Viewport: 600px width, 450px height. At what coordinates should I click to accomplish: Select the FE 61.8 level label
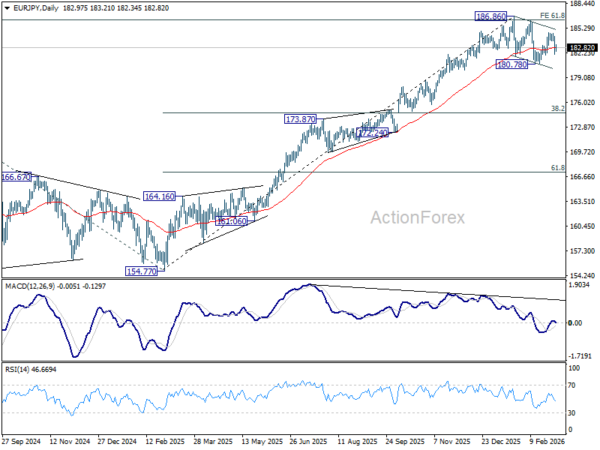(552, 16)
